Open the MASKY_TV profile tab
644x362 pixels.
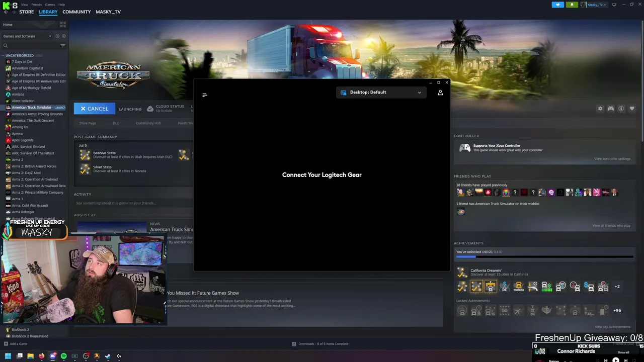point(108,12)
